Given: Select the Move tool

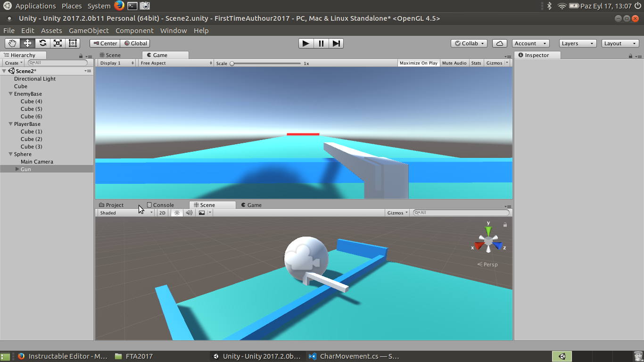Looking at the screenshot, I should click(27, 43).
